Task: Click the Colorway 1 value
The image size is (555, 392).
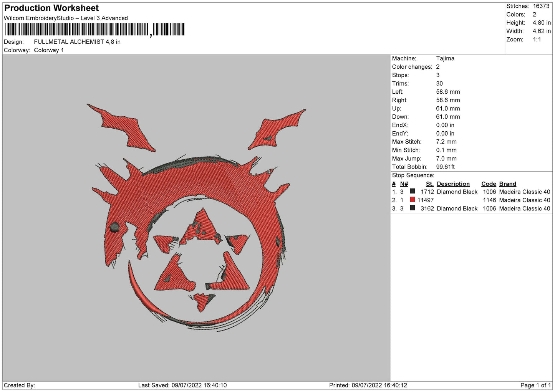Action: [49, 50]
